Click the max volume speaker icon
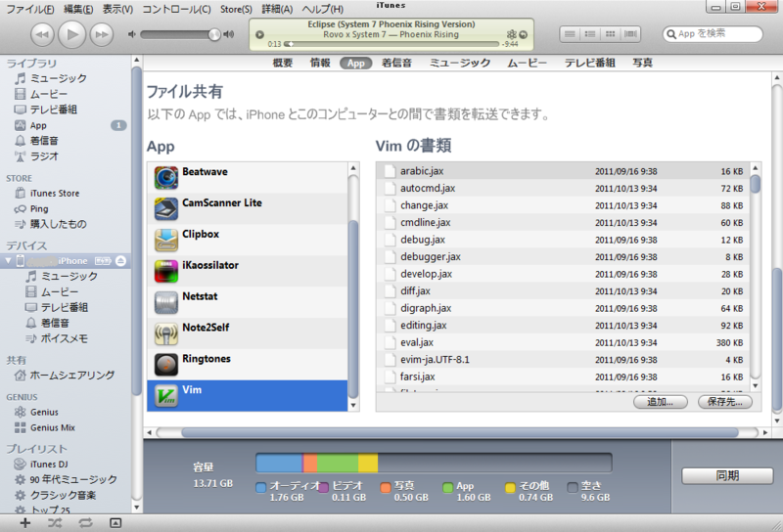This screenshot has width=783, height=532. pos(229,34)
